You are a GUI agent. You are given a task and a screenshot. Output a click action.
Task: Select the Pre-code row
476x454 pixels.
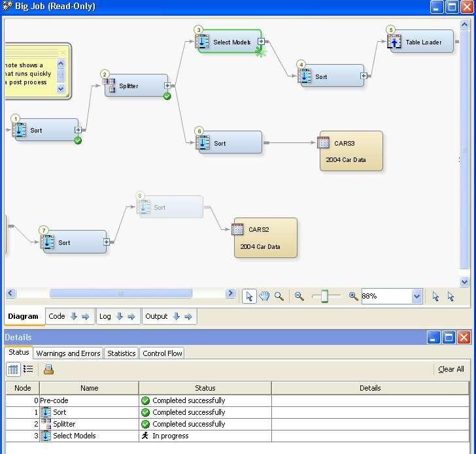[x=237, y=400]
